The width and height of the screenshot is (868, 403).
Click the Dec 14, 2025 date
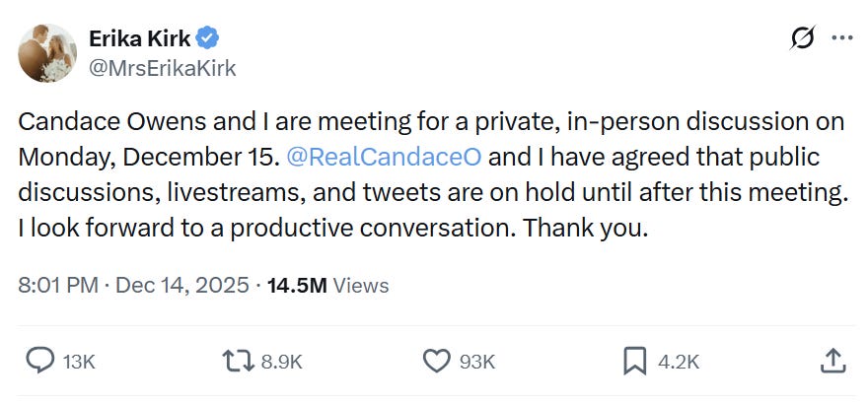click(x=181, y=286)
